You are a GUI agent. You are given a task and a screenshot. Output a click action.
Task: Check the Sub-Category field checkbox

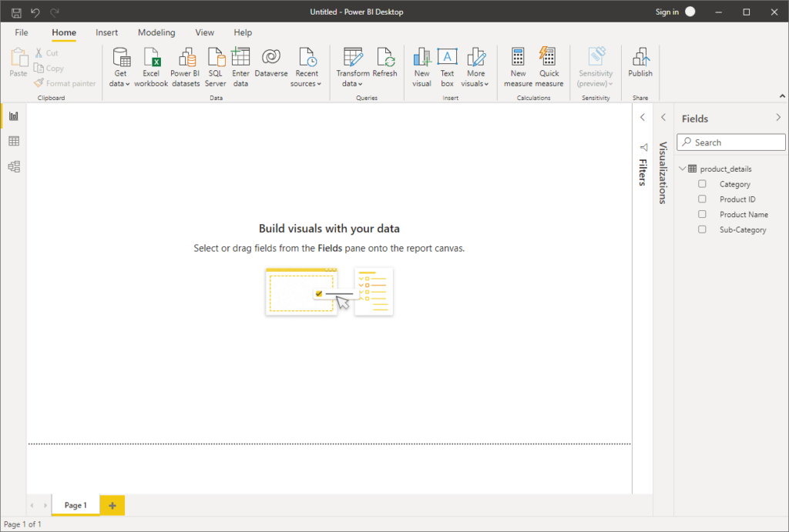pos(702,229)
